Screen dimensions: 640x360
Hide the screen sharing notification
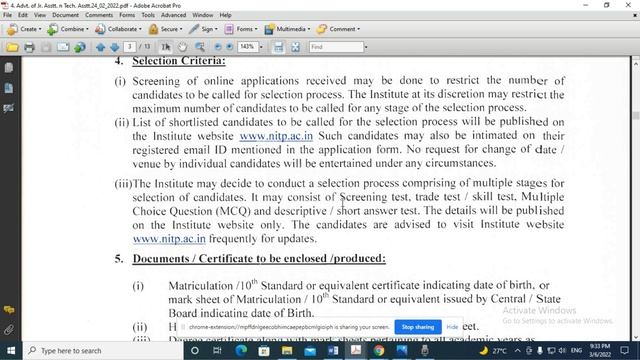[452, 327]
